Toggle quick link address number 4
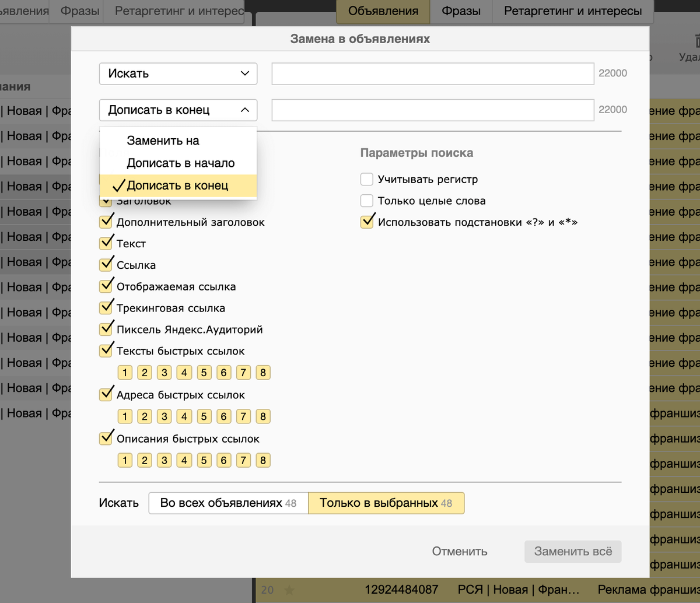 click(184, 416)
